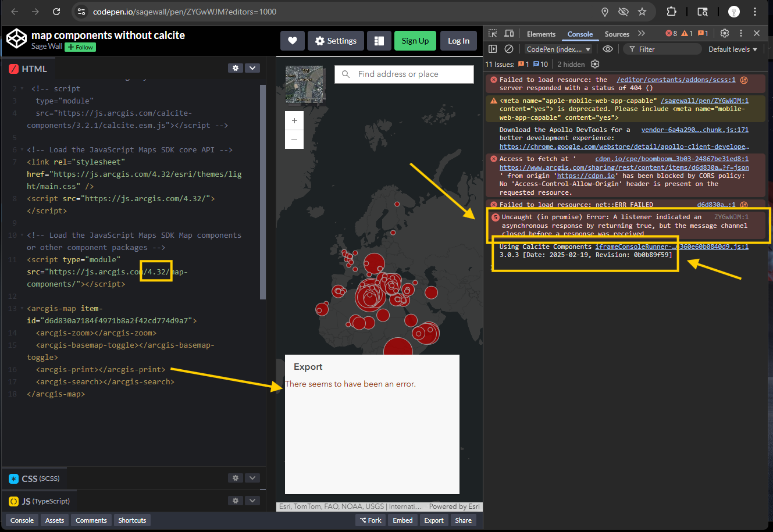Viewport: 773px width, 532px height.
Task: Expand the CSS editor dropdown chevron
Action: [252, 478]
